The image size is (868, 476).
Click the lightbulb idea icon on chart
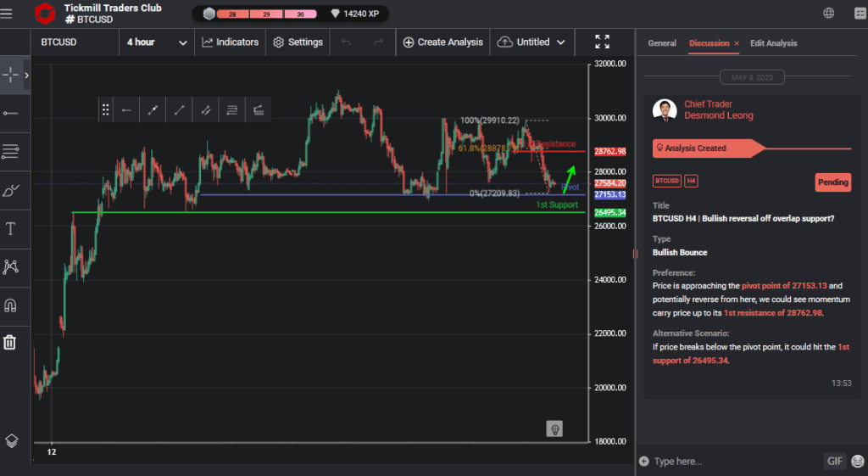(554, 428)
